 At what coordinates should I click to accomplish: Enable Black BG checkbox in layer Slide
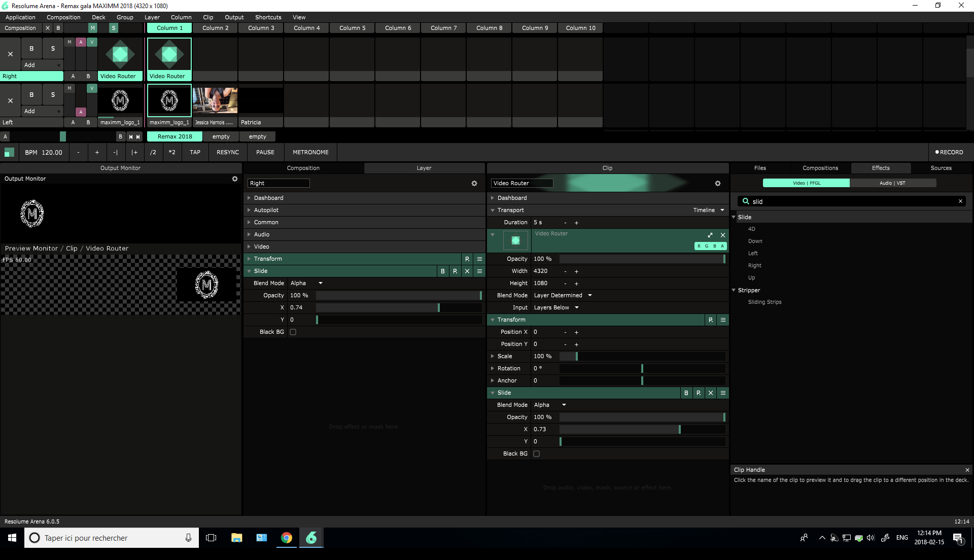pos(293,332)
